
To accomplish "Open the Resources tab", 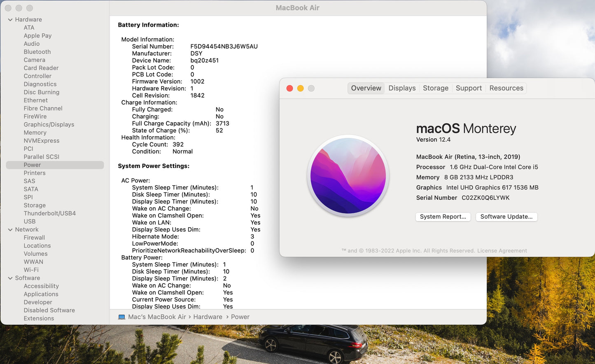I will tap(506, 88).
